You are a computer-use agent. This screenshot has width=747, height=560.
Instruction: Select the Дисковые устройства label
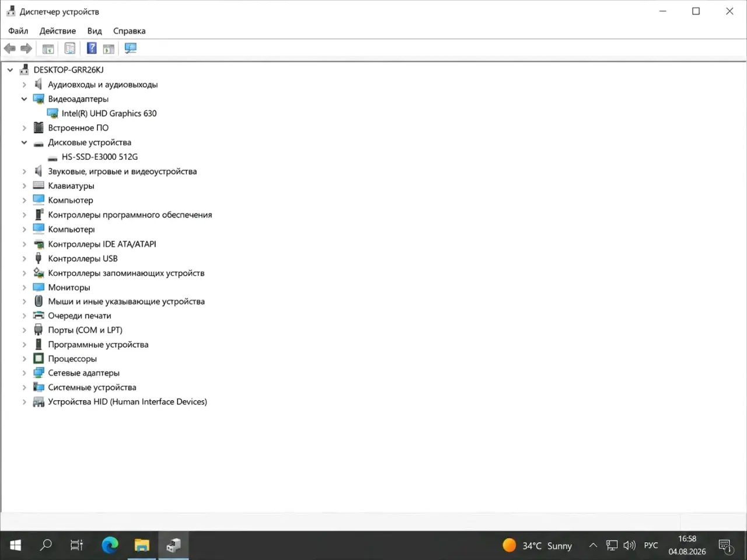pos(89,142)
